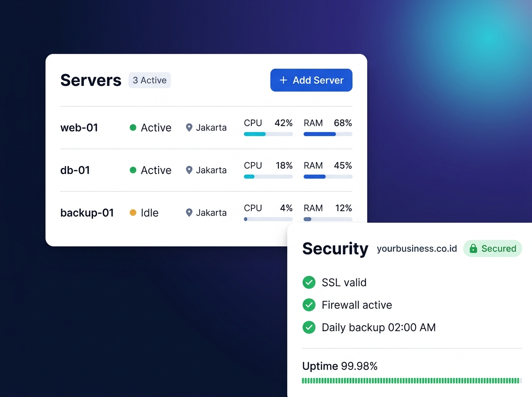The height and width of the screenshot is (397, 532).
Task: Click green checkmark beside Daily backup
Action: pos(309,327)
